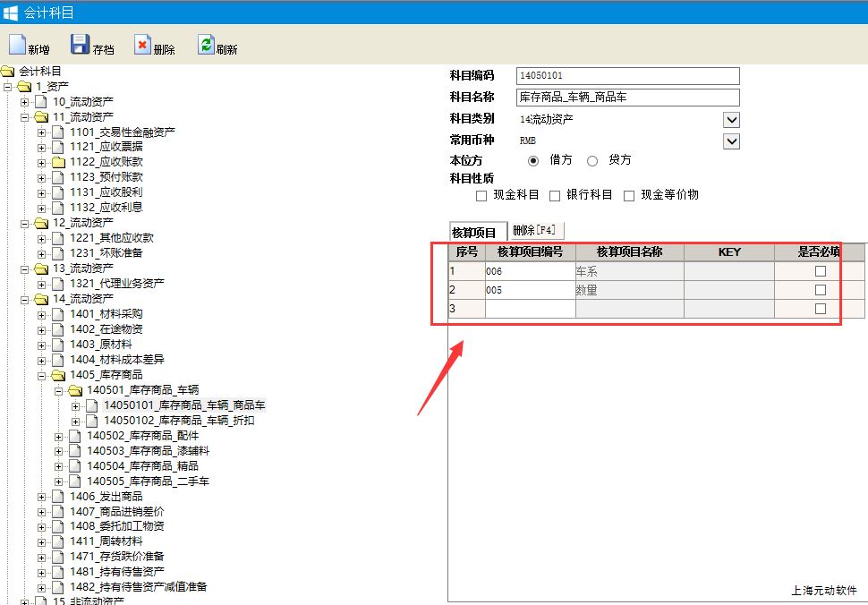Image resolution: width=868 pixels, height=605 pixels.
Task: Open the 科目类别 dropdown
Action: pos(731,120)
